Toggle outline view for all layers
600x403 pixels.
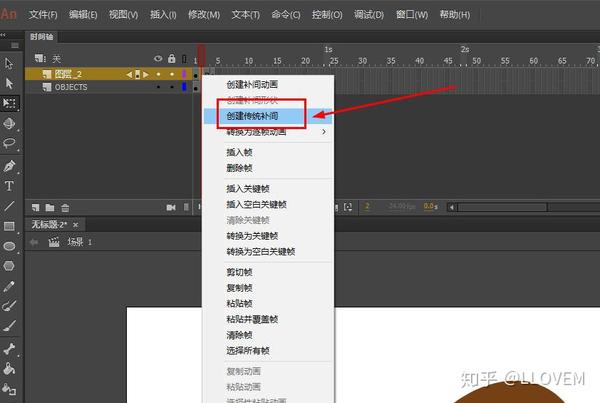[184, 59]
